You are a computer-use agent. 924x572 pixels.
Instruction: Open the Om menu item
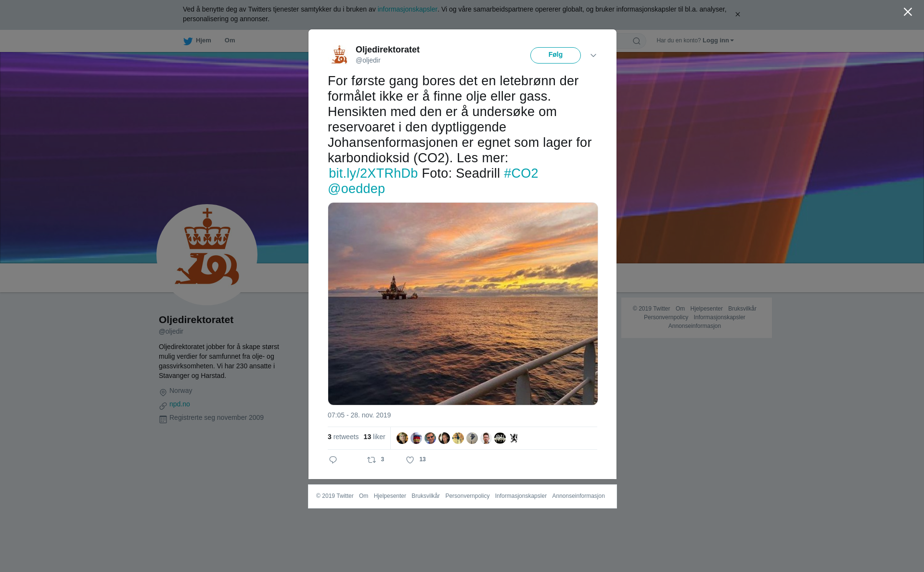230,40
